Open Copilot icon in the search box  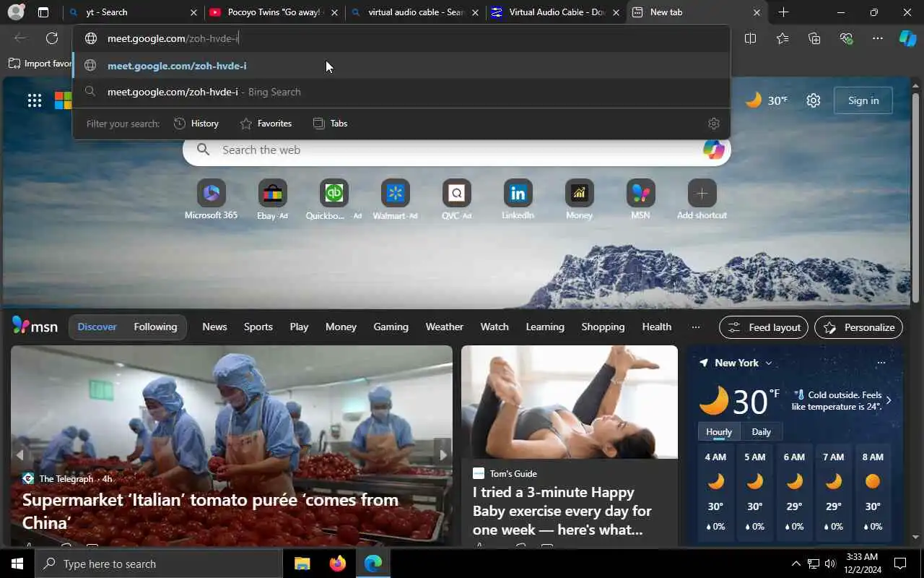(x=713, y=150)
